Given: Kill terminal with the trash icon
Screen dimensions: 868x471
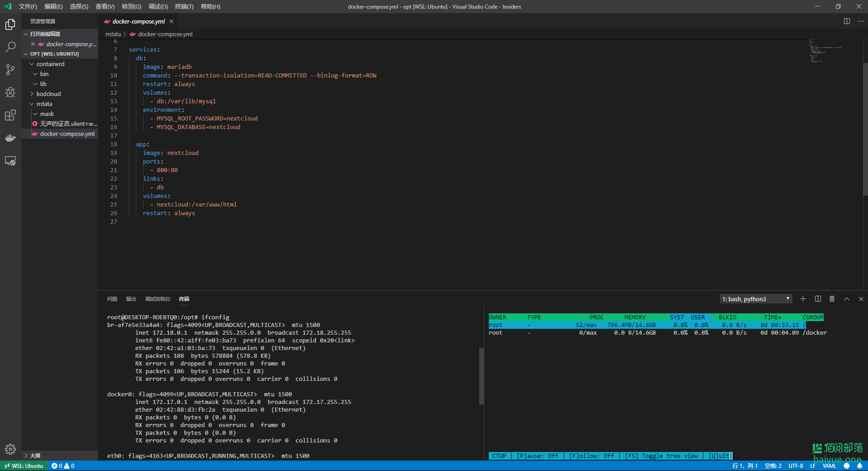Looking at the screenshot, I should point(832,299).
